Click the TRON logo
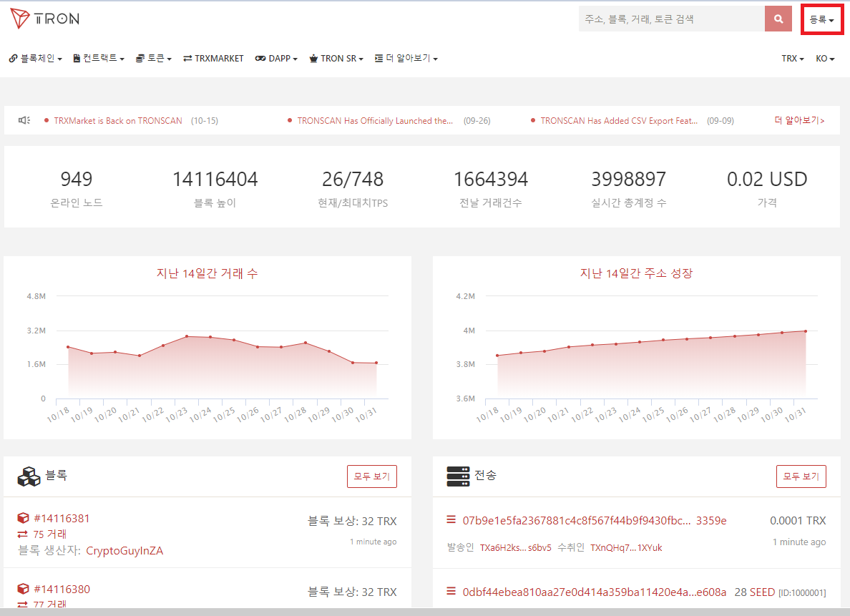Viewport: 850px width, 616px height. tap(45, 19)
